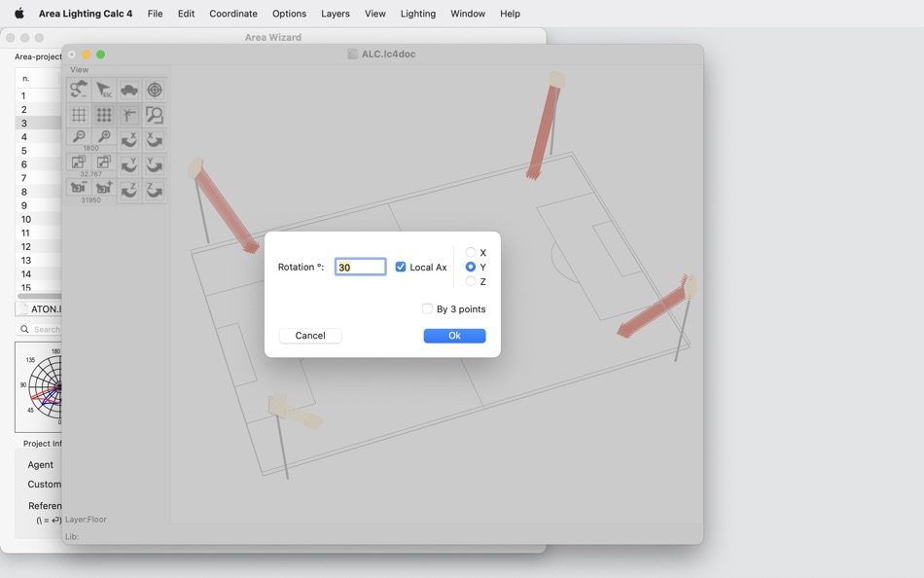This screenshot has height=578, width=924.
Task: Click the scale-down squares icon
Action: point(79,163)
